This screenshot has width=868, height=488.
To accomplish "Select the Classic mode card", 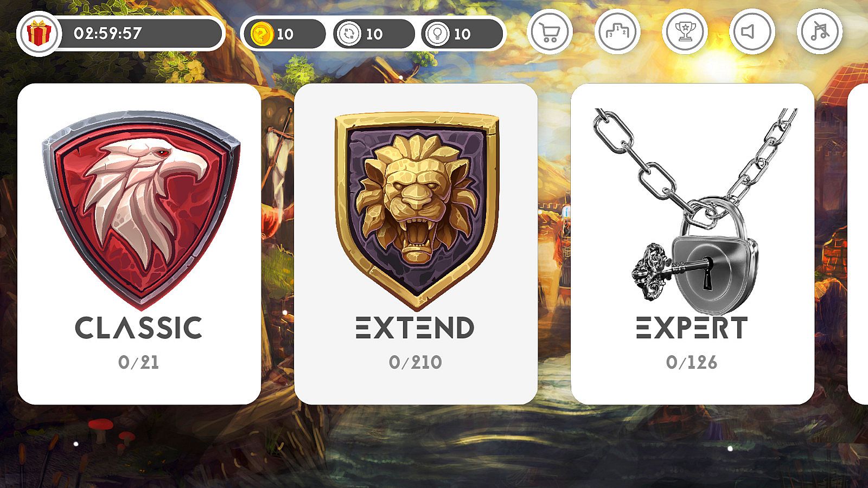I will pos(139,243).
